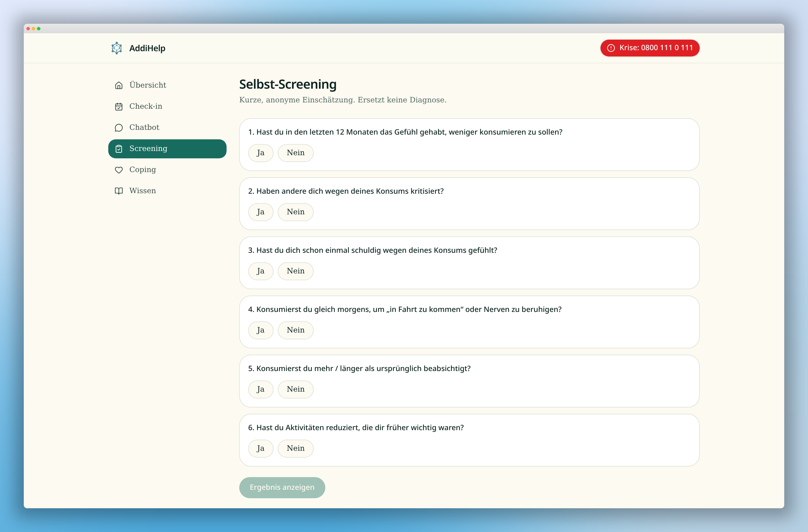
Task: Click the Wissen book icon
Action: [119, 191]
